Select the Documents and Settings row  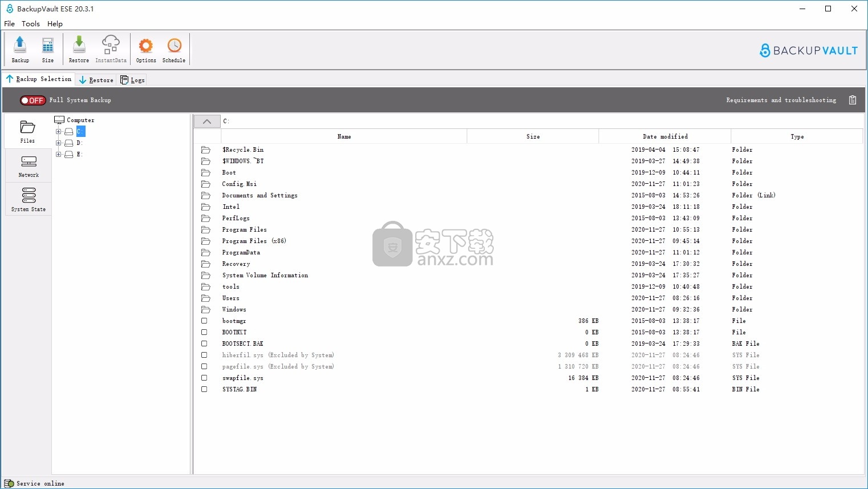pos(528,196)
